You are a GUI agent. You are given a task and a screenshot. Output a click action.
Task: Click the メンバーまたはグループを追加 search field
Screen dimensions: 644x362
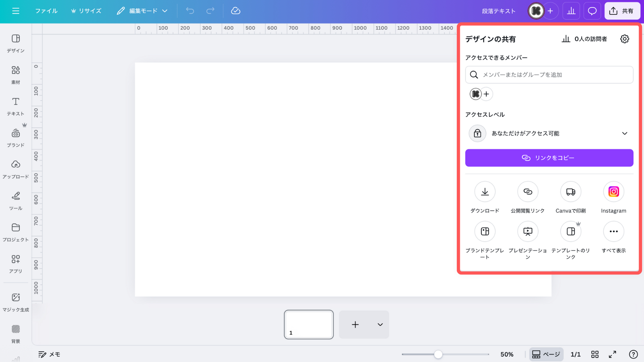click(549, 75)
